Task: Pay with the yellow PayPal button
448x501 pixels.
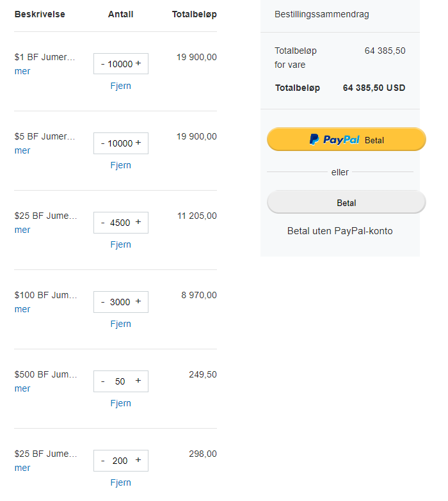Action: pos(346,139)
